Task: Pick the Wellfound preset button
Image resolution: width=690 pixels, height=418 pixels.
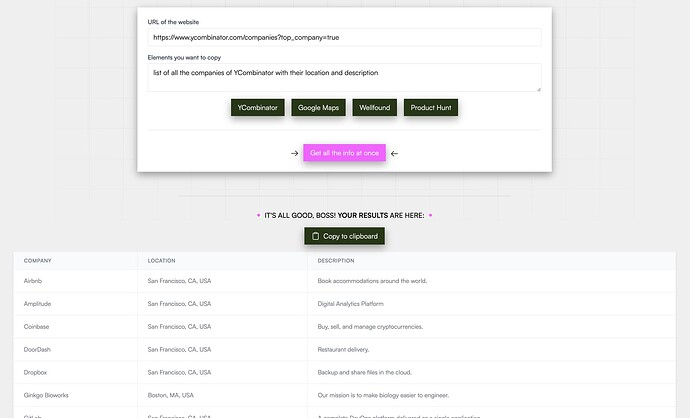Action: [375, 107]
